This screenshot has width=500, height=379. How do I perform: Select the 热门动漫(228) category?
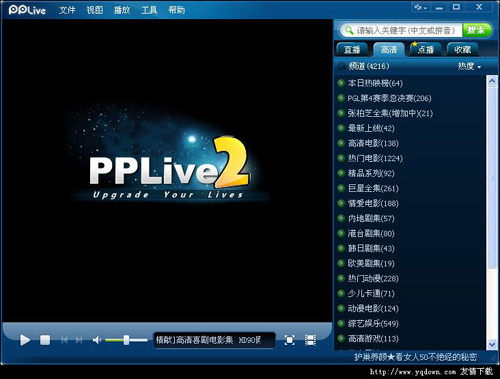coord(373,278)
